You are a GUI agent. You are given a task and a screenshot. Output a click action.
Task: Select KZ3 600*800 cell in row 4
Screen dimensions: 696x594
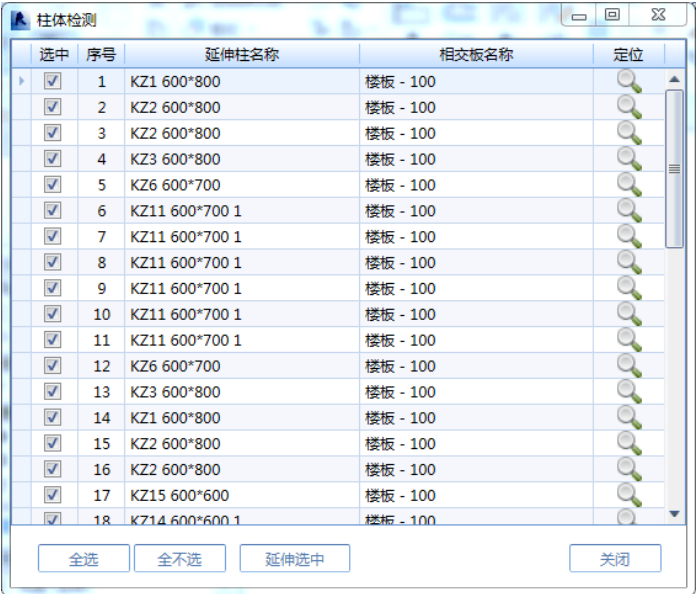coord(242,159)
